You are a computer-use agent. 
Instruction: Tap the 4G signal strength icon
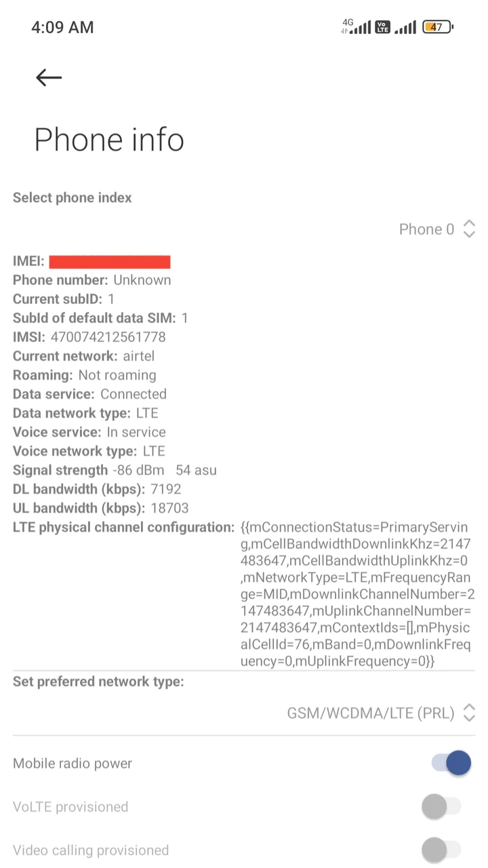tap(357, 27)
